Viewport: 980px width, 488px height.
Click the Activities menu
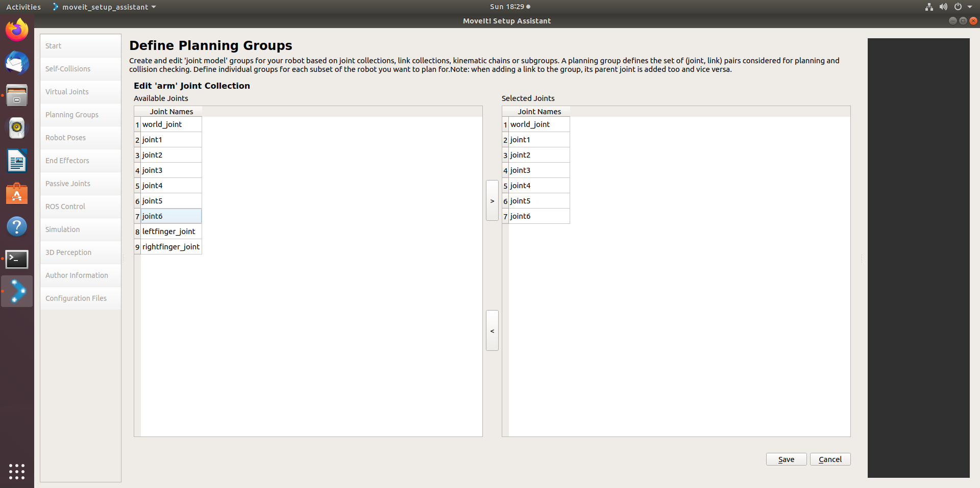[23, 7]
